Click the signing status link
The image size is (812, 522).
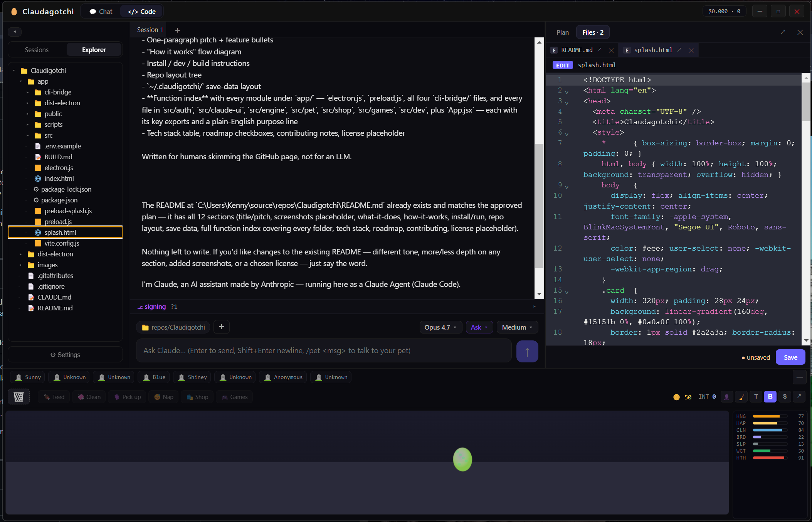151,306
